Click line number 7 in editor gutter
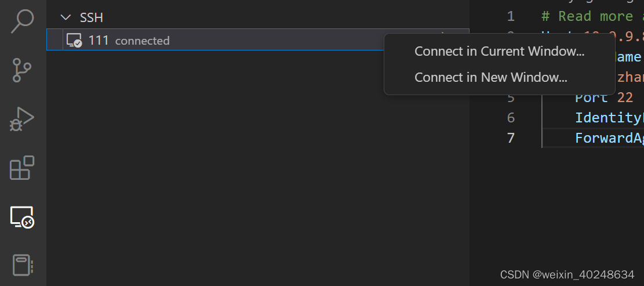This screenshot has width=644, height=286. point(510,138)
